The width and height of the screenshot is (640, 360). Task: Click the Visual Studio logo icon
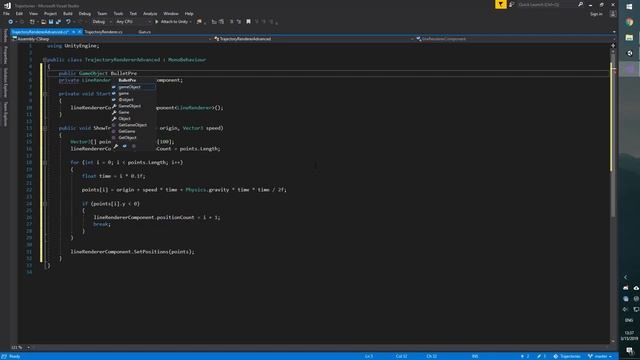point(7,5)
